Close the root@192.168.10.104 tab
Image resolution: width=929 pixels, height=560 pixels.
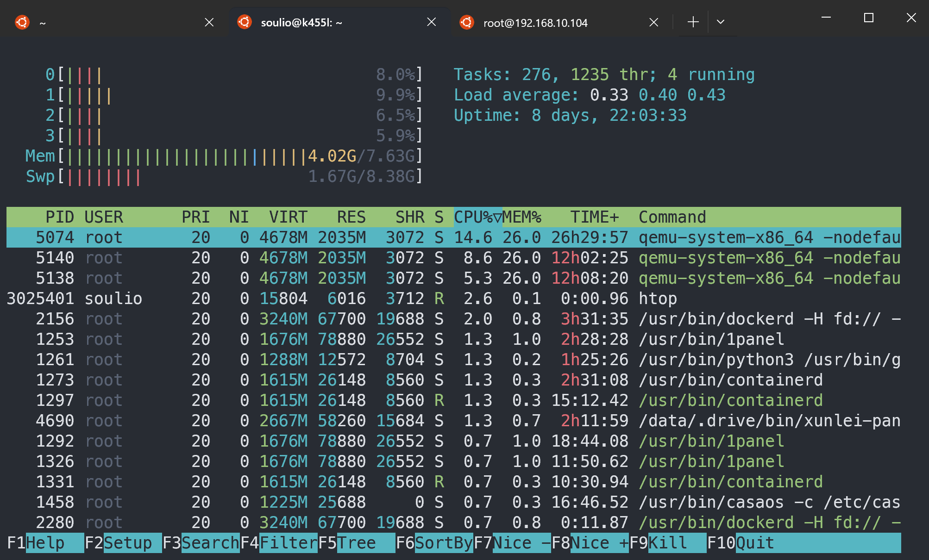653,22
